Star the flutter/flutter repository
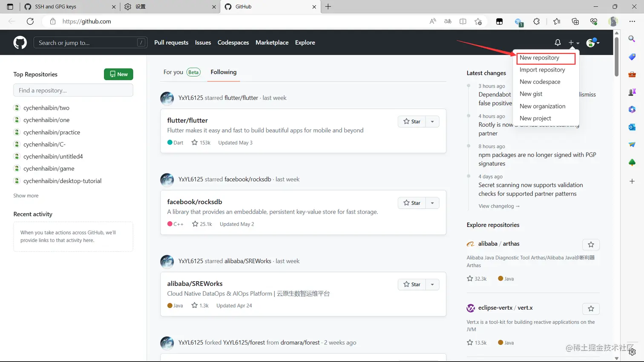Viewport: 644px width, 362px height. tap(412, 122)
